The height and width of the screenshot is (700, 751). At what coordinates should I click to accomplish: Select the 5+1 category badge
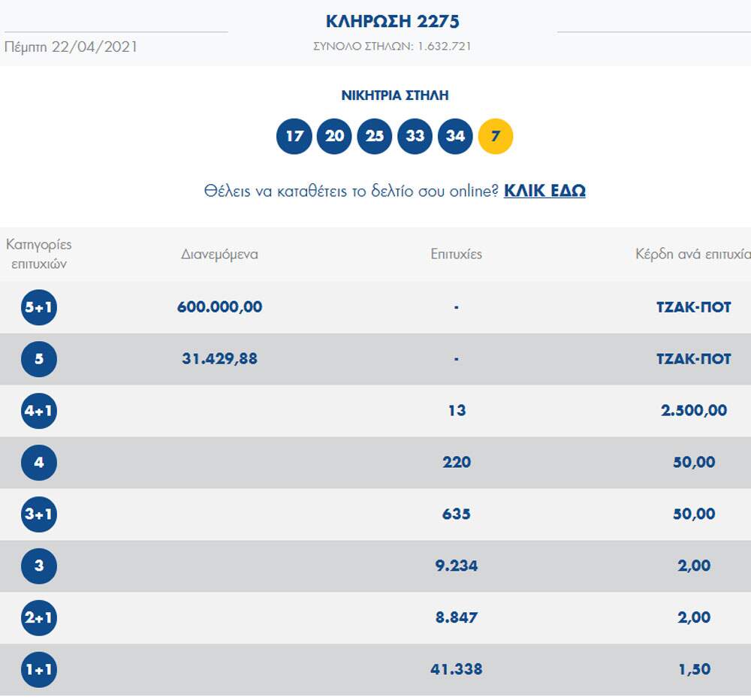[39, 307]
